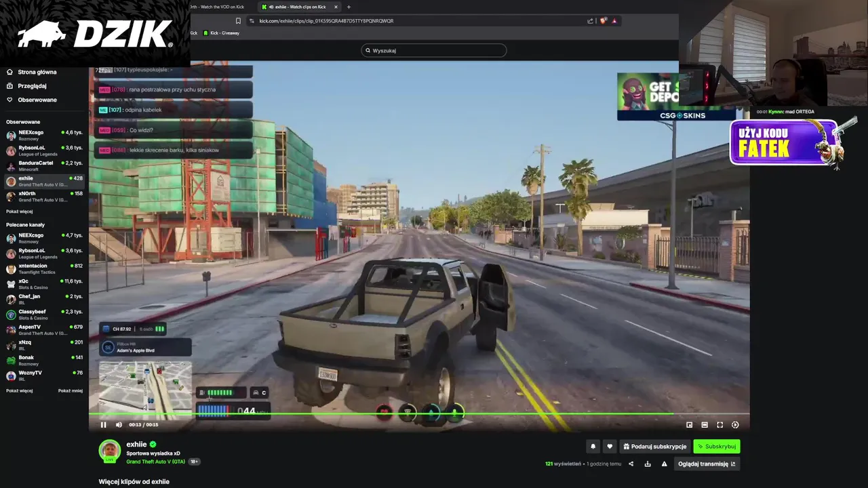Image resolution: width=868 pixels, height=488 pixels.
Task: Click the exhiie channel name below player
Action: point(136,445)
